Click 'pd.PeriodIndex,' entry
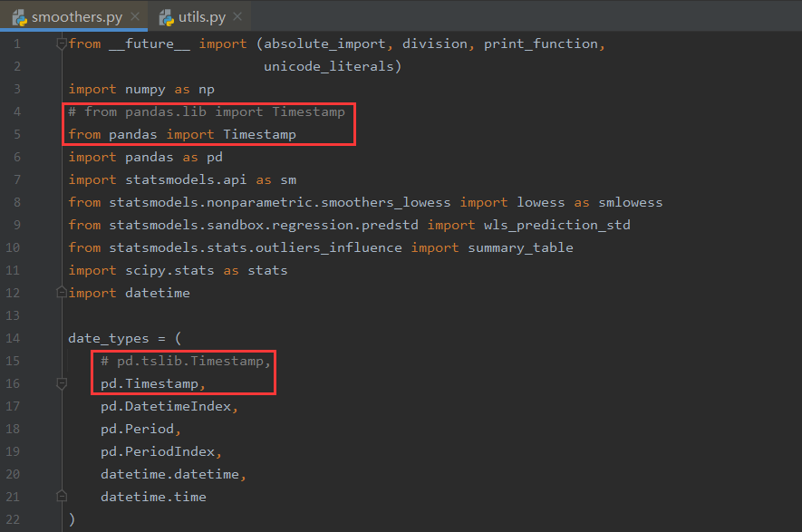Viewport: 802px width, 532px height. point(161,451)
